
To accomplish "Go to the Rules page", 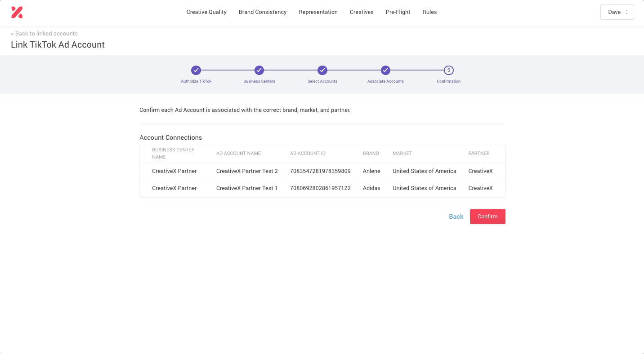I will 429,12.
